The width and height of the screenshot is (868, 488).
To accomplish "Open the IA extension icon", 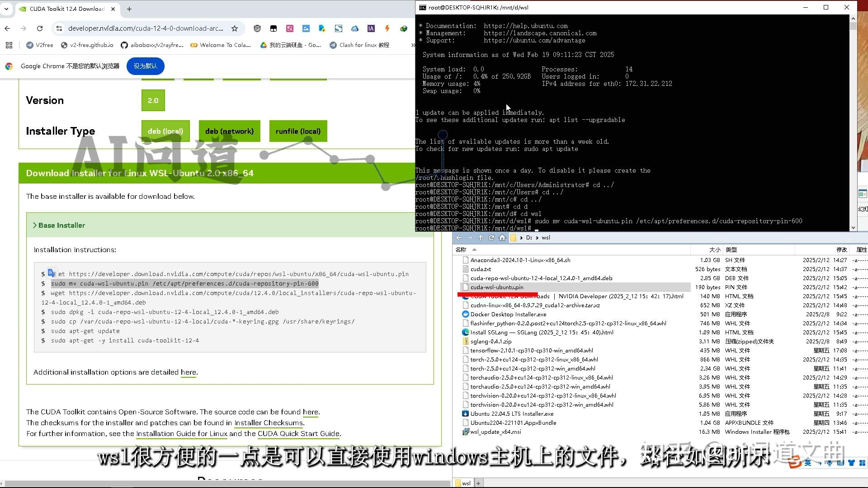I will coord(371,28).
